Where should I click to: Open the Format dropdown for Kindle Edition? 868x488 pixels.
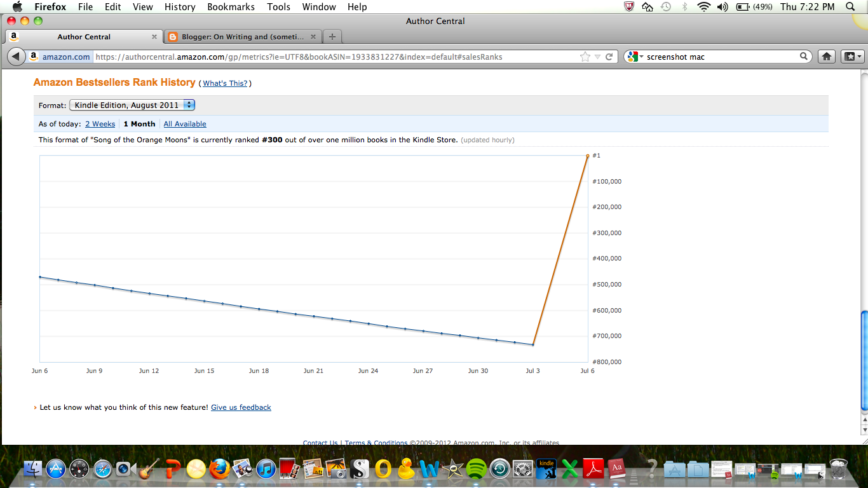(132, 105)
